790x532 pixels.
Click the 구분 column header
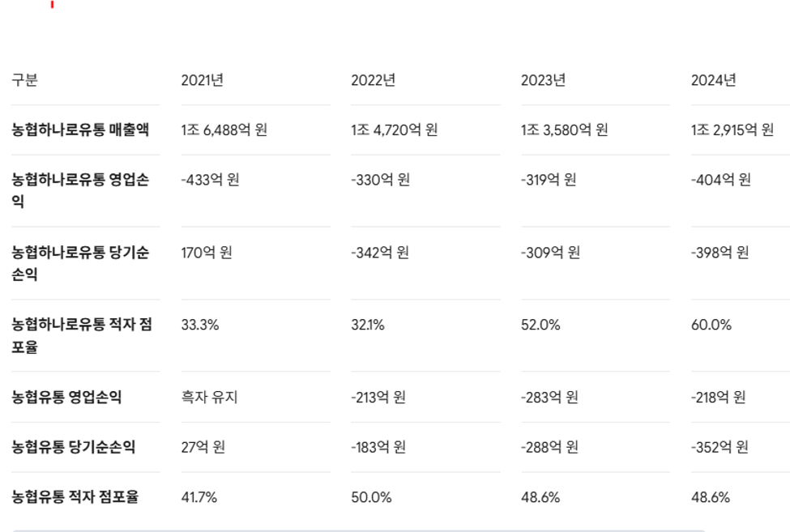coord(24,80)
